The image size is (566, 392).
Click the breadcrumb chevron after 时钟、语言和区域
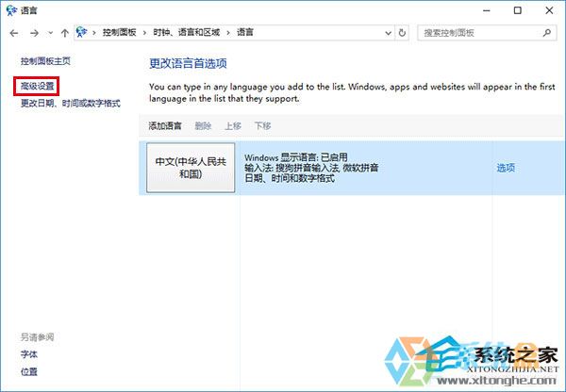[x=228, y=33]
